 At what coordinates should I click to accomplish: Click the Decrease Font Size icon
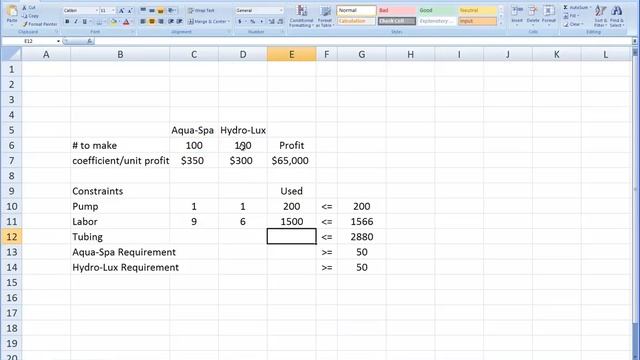tap(130, 10)
